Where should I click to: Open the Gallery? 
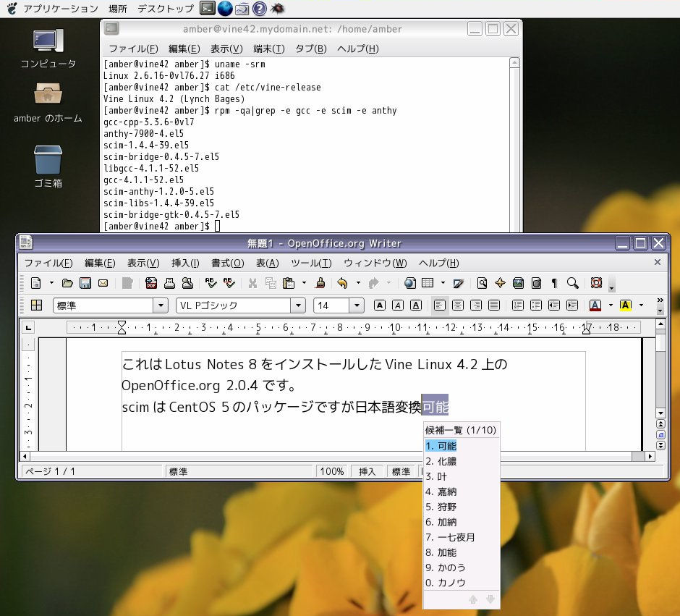(x=518, y=283)
